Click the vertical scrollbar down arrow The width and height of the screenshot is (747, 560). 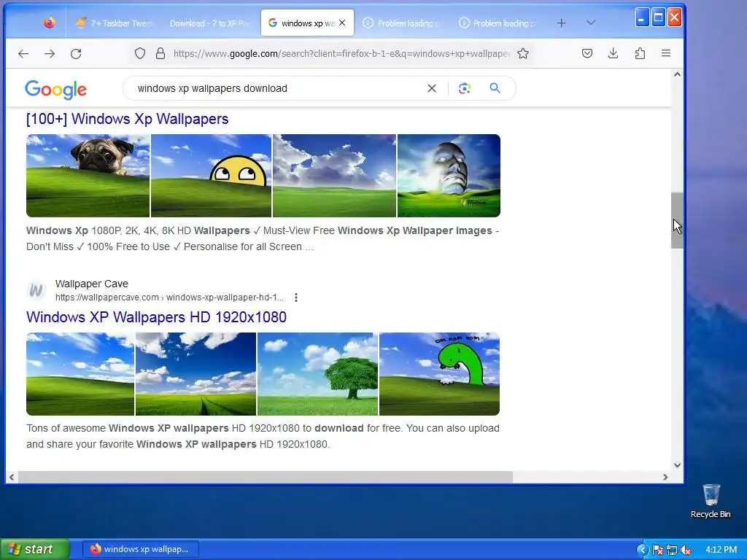click(677, 465)
